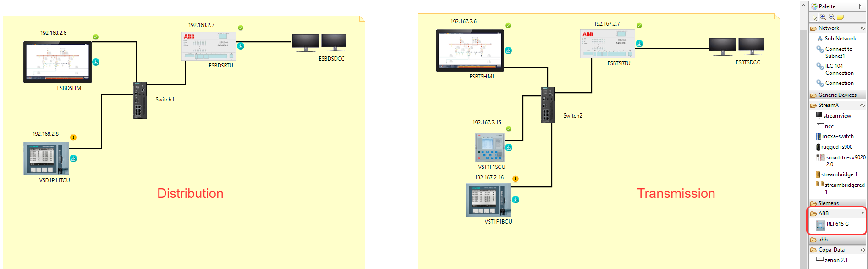The image size is (868, 269).
Task: Click the zoom out magnifier tool
Action: (831, 17)
